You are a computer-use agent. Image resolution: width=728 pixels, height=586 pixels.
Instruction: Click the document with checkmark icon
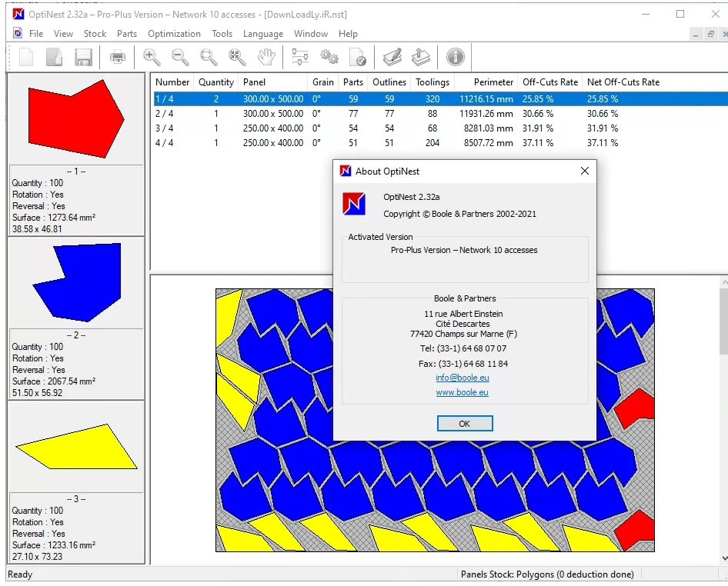[x=358, y=57]
